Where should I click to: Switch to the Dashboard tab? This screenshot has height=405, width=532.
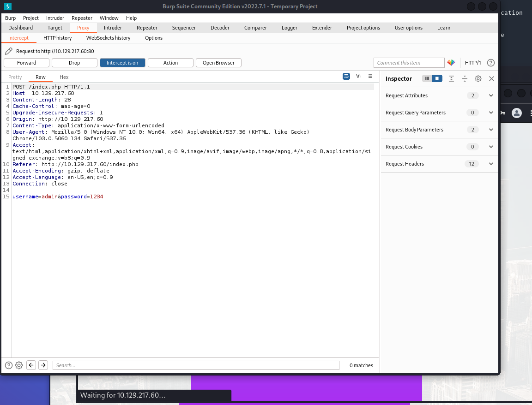[x=21, y=28]
